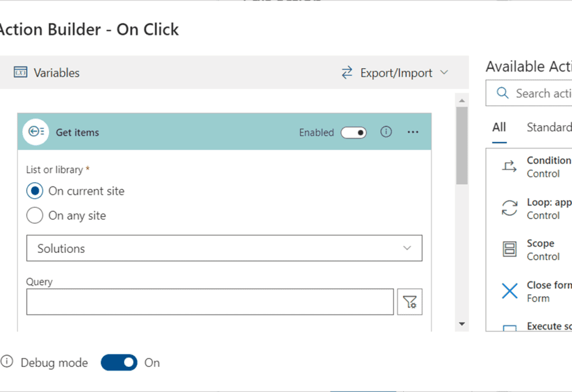
Task: Open the query filter builder
Action: coord(410,302)
